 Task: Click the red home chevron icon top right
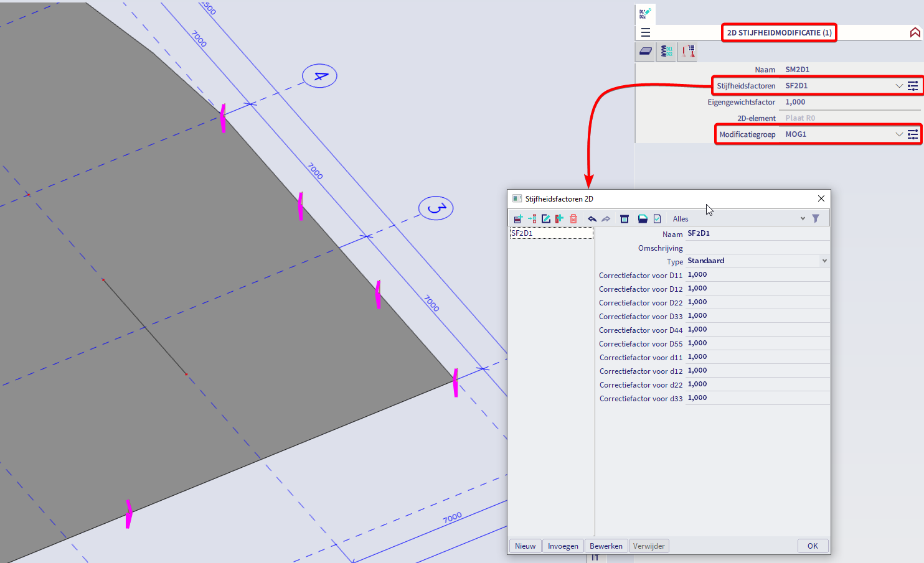coord(915,32)
